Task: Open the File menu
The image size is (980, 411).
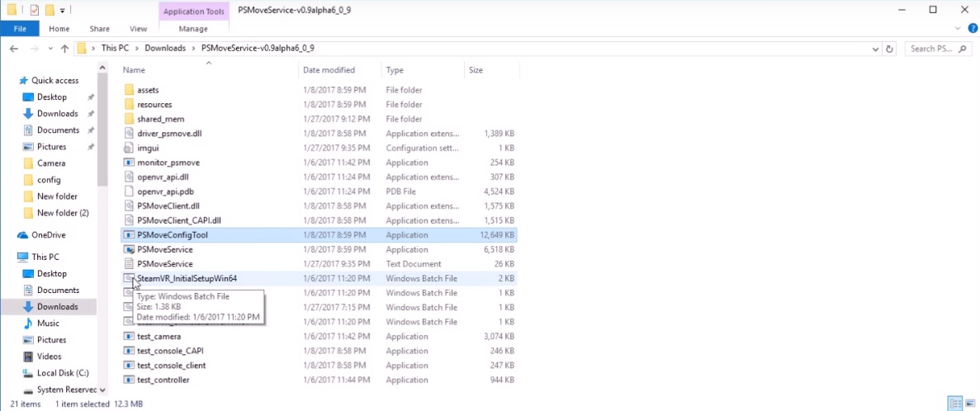Action: tap(20, 29)
